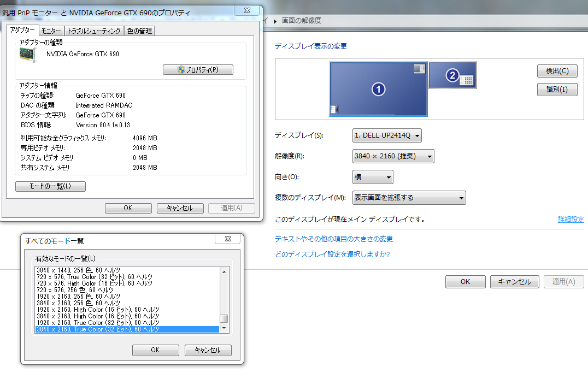Open the 向き orientation dropdown
The image size is (588, 379).
[x=373, y=177]
